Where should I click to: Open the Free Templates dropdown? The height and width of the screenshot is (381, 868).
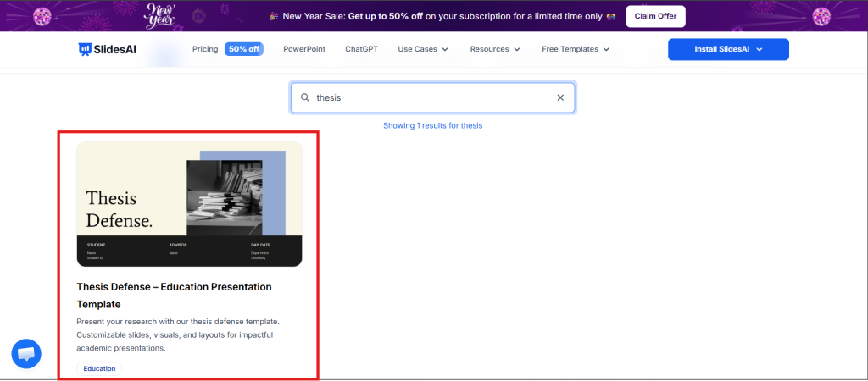pyautogui.click(x=576, y=49)
